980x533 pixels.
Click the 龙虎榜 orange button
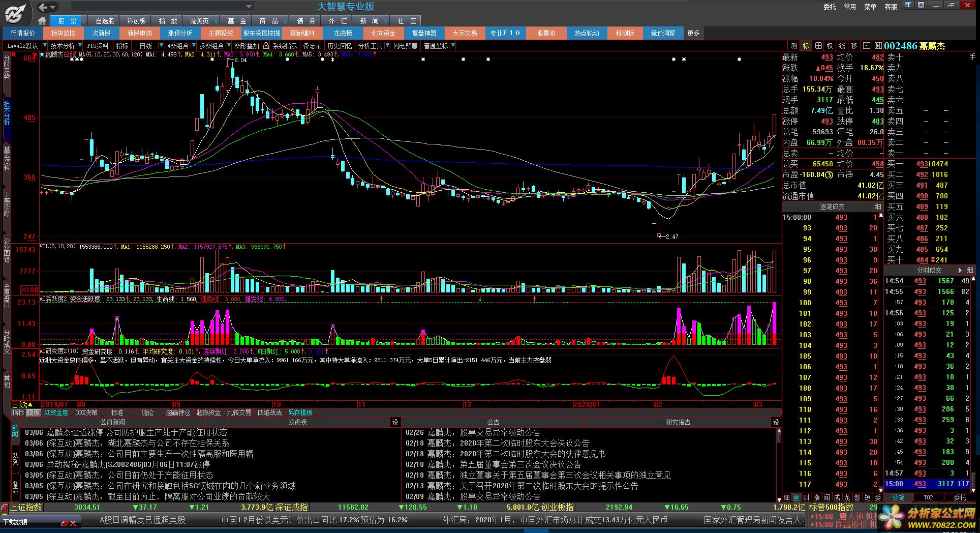coord(343,33)
